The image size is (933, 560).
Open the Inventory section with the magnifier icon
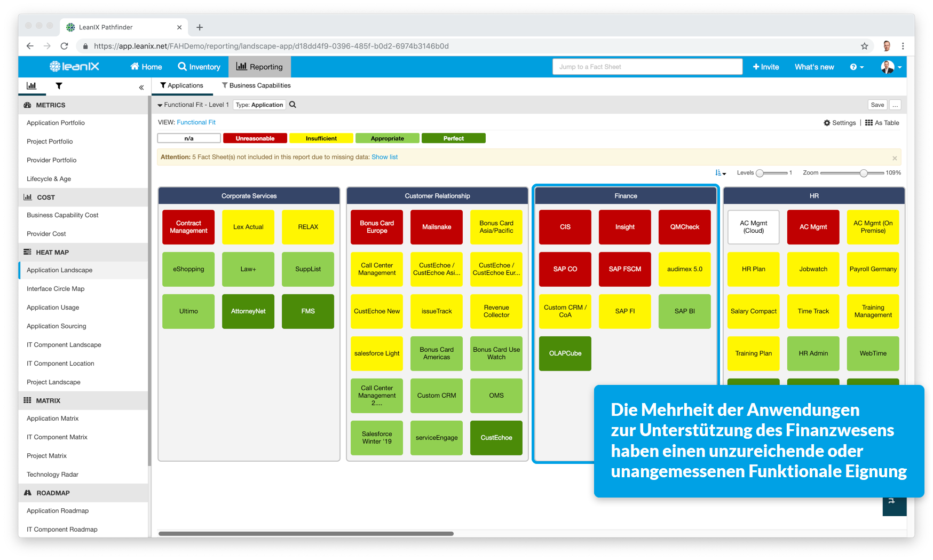pyautogui.click(x=181, y=67)
